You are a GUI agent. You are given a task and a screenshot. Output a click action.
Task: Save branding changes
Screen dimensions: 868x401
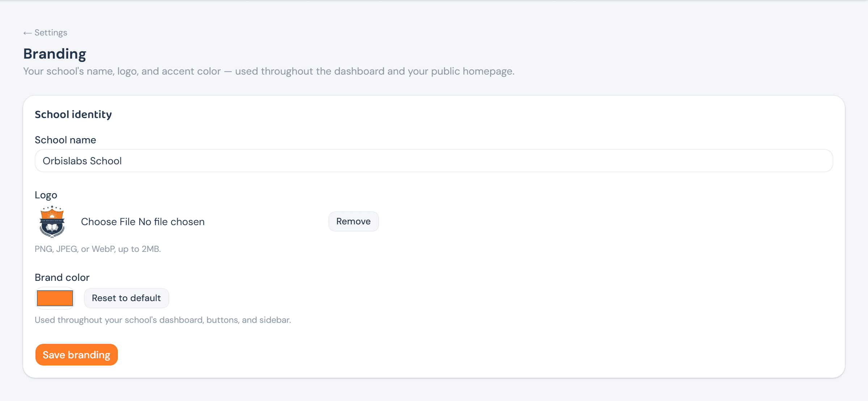(76, 355)
